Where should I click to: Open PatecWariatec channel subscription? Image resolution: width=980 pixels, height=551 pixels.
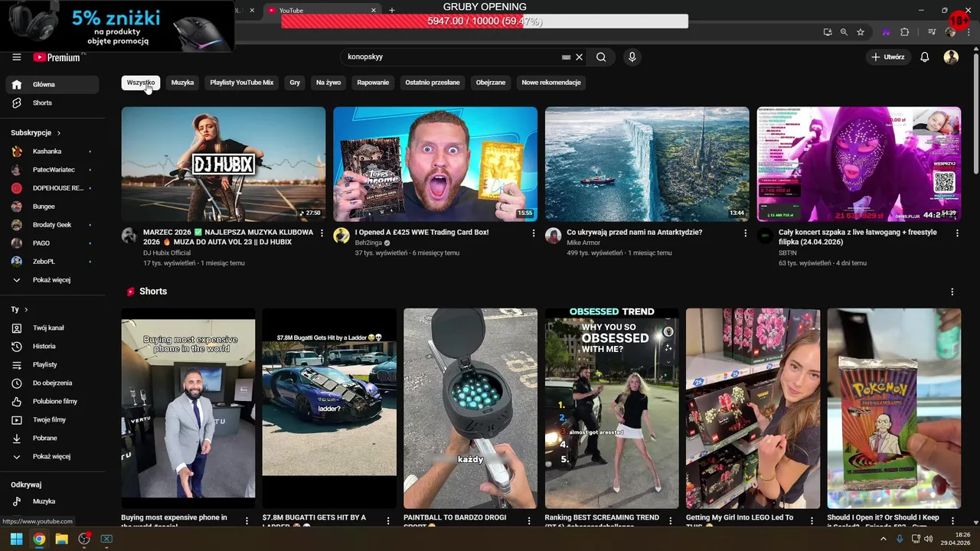click(x=52, y=170)
